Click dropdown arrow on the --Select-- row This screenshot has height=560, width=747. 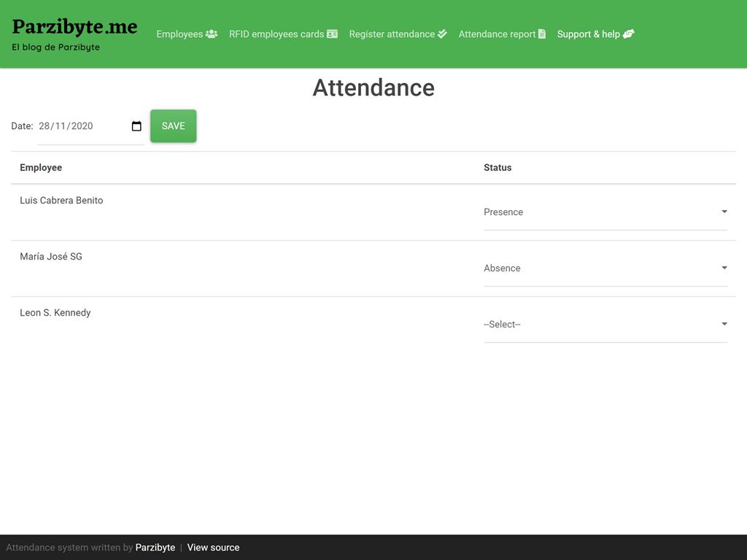(724, 324)
